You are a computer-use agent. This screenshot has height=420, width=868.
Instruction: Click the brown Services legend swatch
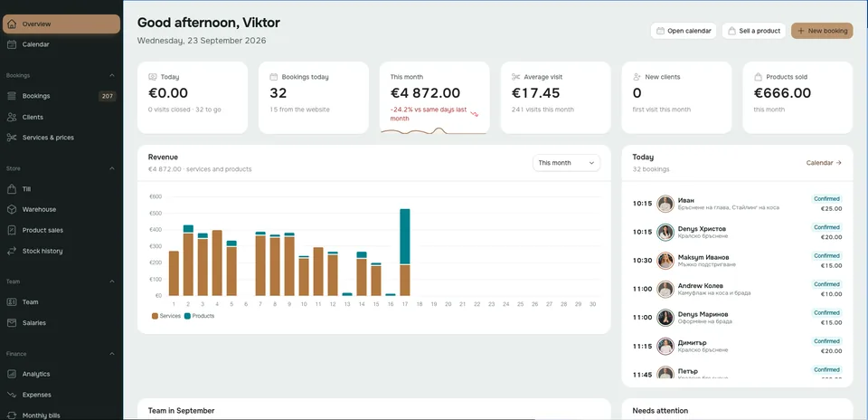point(155,316)
